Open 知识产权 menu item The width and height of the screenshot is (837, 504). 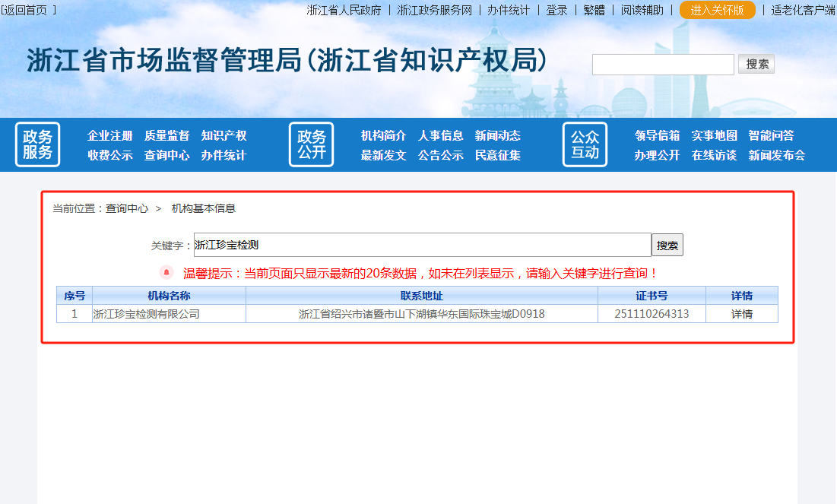[224, 135]
